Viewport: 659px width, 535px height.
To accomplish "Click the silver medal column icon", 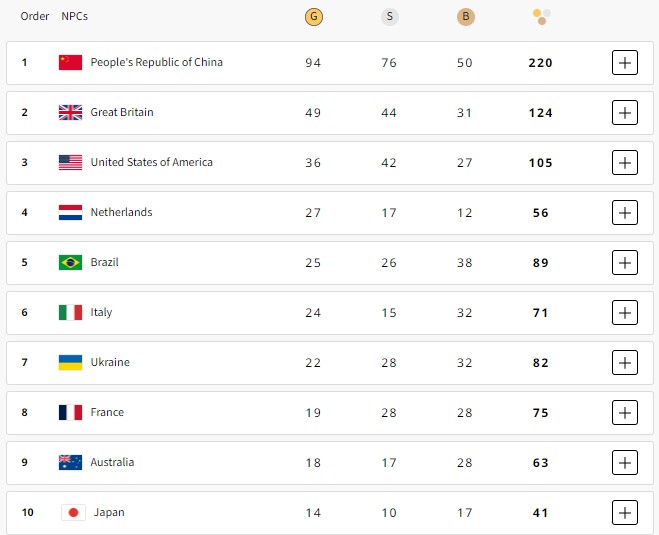I will coord(389,16).
